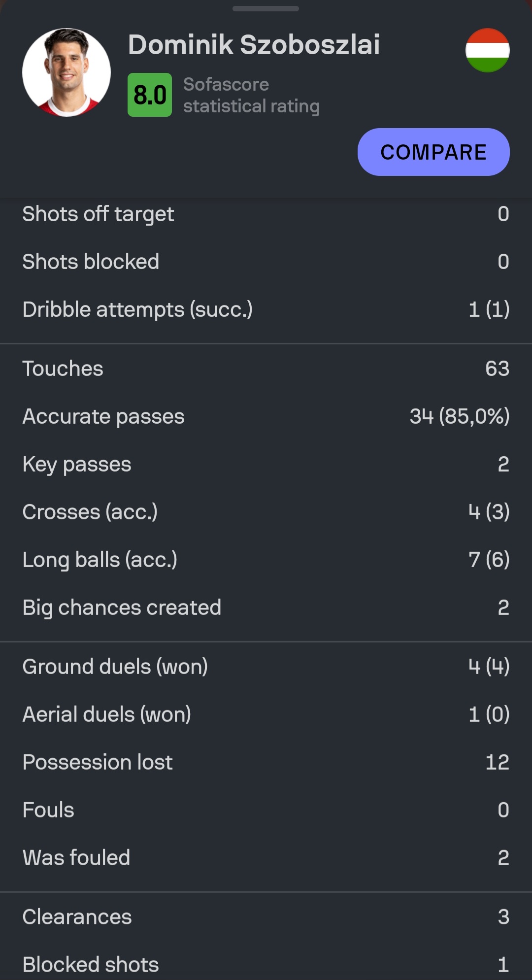This screenshot has width=532, height=980.
Task: Tap the Dominik Szoboszlai player name
Action: [254, 45]
